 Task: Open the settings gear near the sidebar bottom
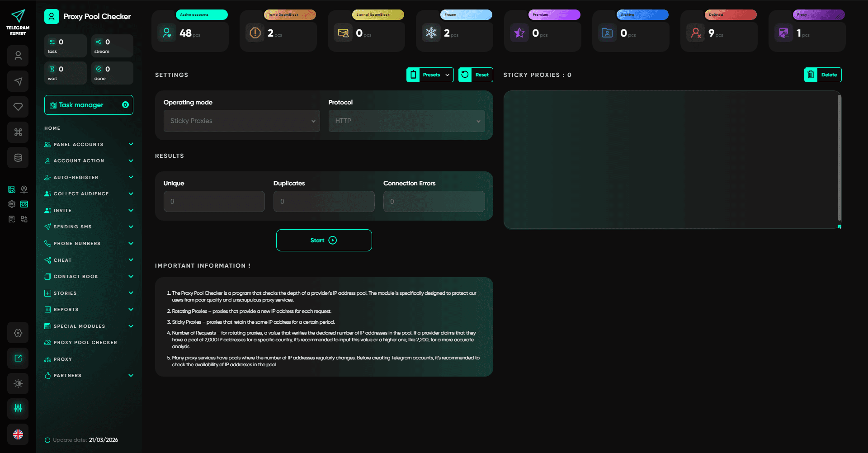point(18,333)
